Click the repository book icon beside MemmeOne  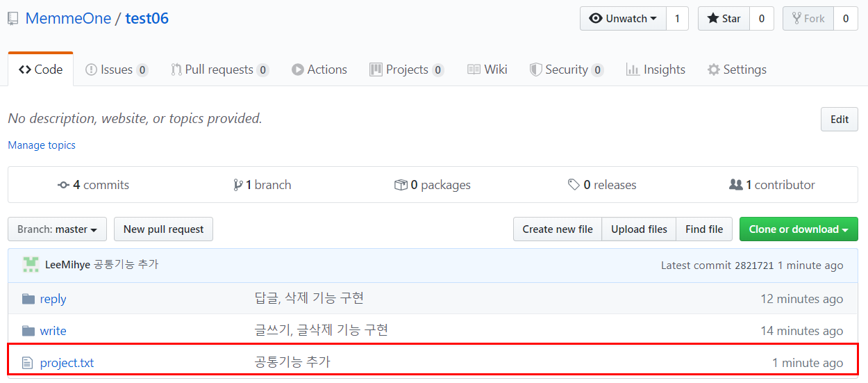tap(13, 19)
